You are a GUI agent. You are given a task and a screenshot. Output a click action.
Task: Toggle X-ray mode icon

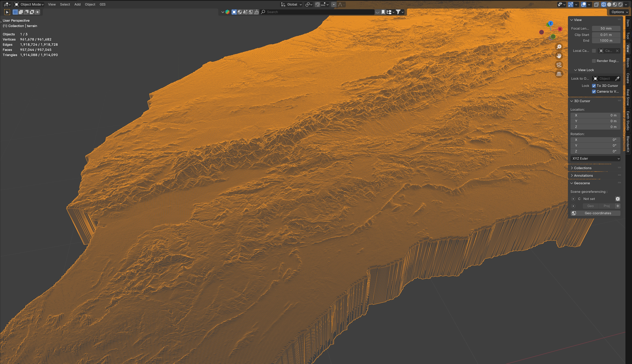pos(596,5)
